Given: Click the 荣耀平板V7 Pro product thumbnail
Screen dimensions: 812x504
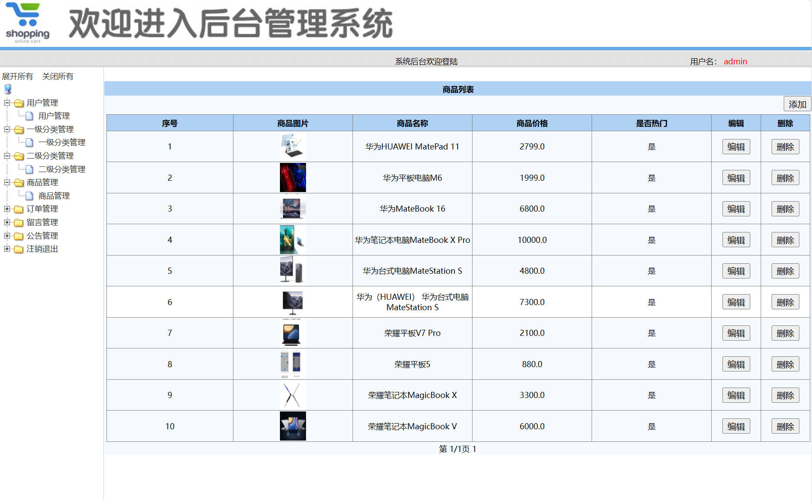Looking at the screenshot, I should 292,333.
